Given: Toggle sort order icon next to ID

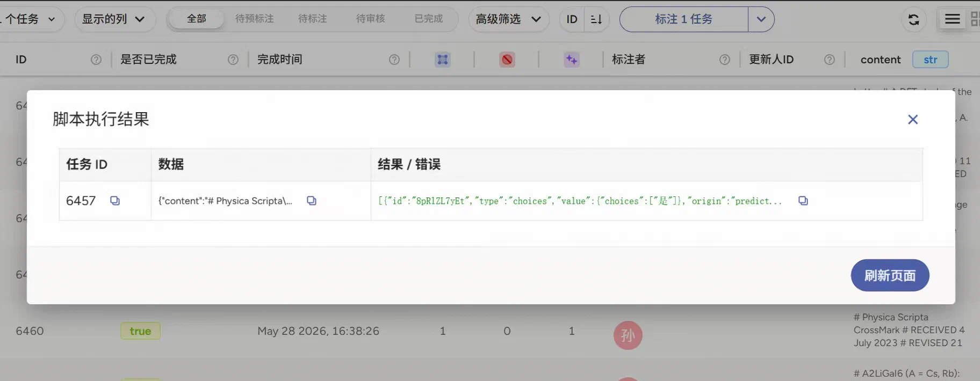Looking at the screenshot, I should tap(596, 19).
